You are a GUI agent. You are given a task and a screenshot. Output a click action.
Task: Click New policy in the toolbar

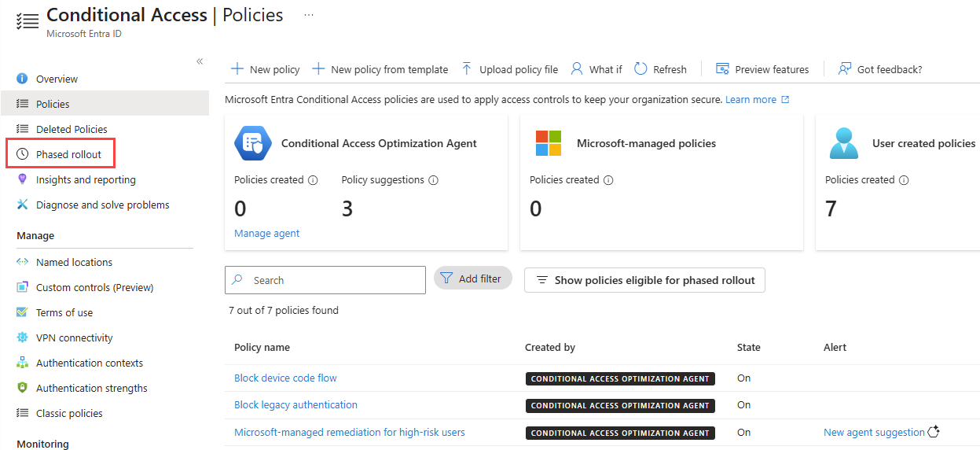coord(265,69)
